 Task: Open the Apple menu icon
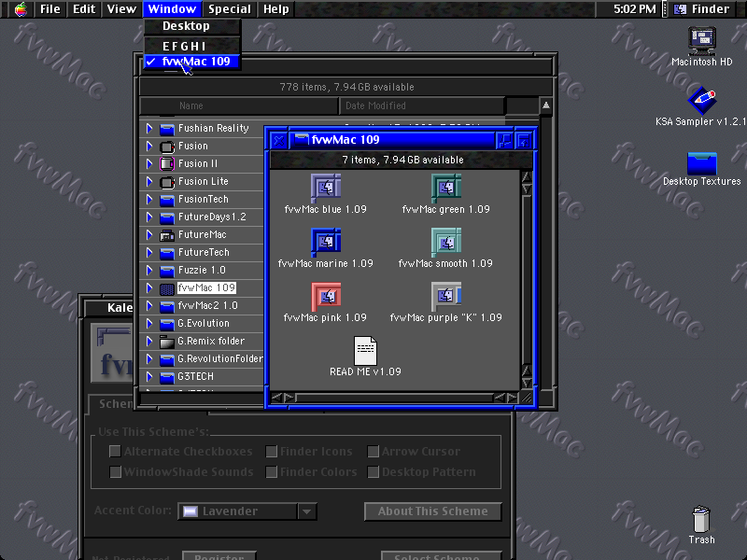point(21,9)
